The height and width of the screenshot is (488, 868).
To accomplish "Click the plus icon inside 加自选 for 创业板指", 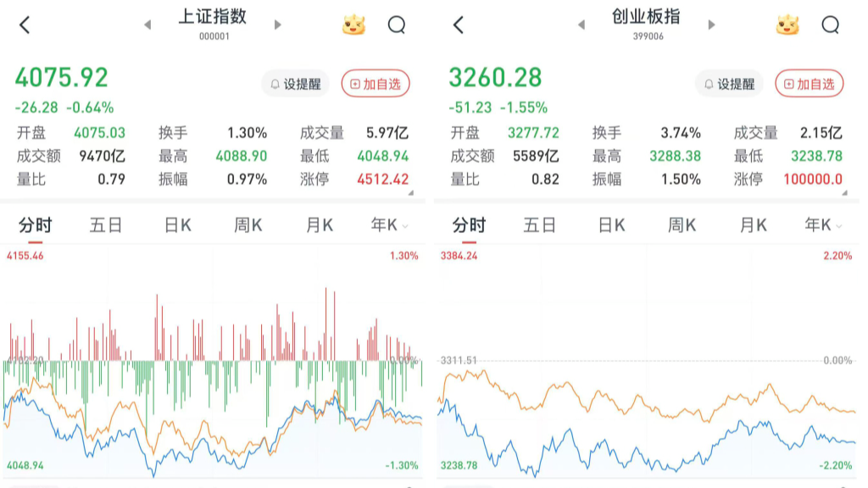I will pyautogui.click(x=787, y=84).
